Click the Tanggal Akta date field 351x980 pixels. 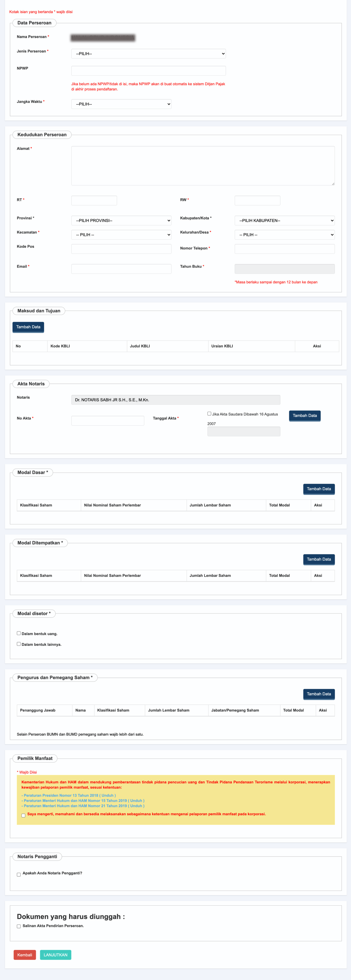(x=244, y=431)
